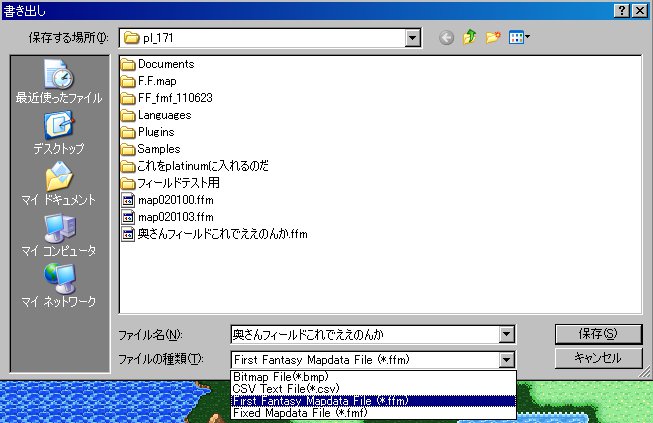
Task: Collapse the ファイルの種類 dropdown arrow
Action: coord(506,360)
